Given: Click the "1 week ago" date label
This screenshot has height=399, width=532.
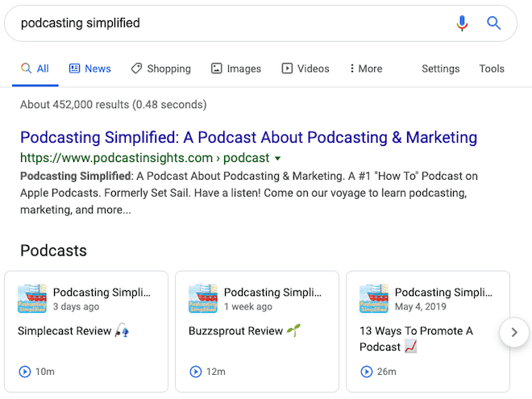Looking at the screenshot, I should 248,307.
